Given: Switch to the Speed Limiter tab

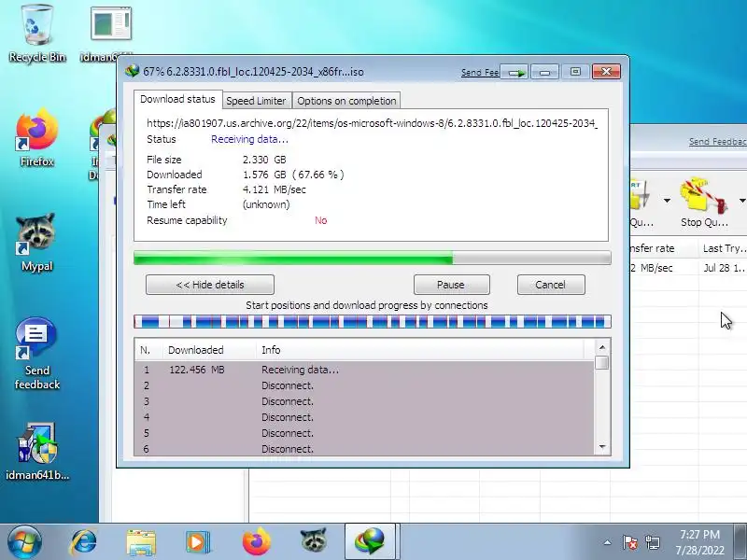Looking at the screenshot, I should click(256, 101).
